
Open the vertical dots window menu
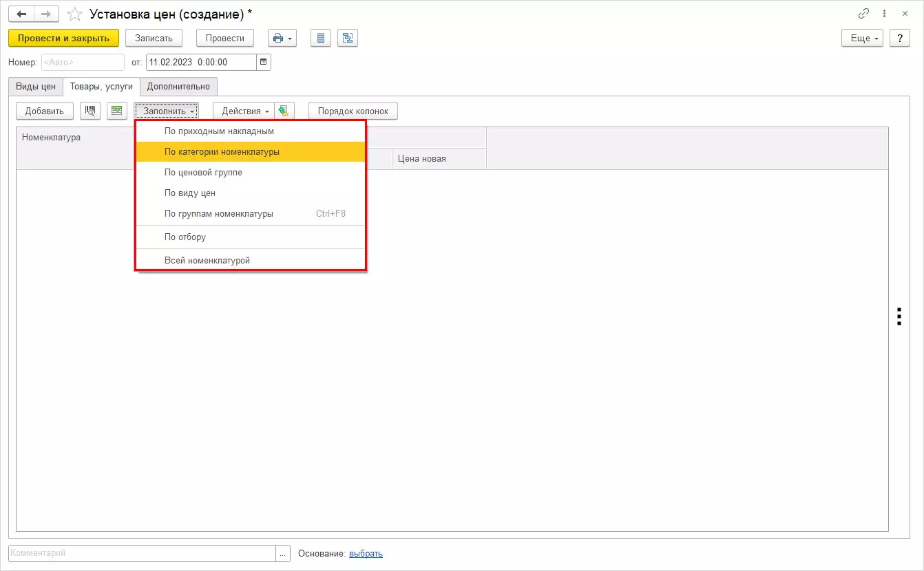tap(885, 14)
